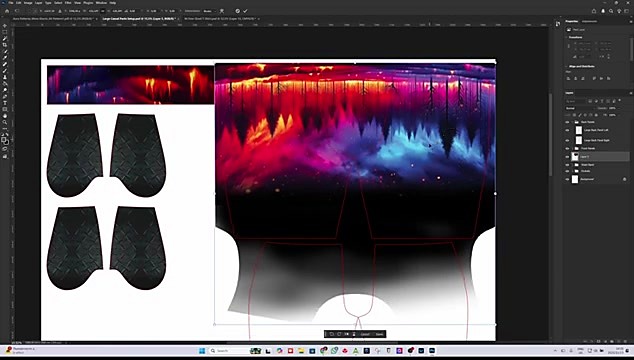This screenshot has width=634, height=360.
Task: Click the search icon at top right
Action: point(611,11)
